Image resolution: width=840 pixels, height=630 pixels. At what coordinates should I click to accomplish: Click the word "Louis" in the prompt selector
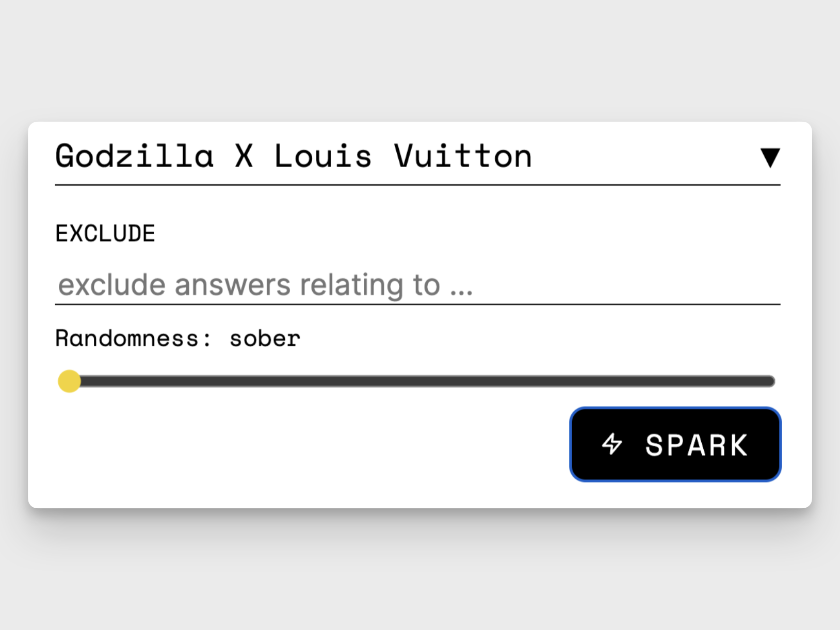322,156
